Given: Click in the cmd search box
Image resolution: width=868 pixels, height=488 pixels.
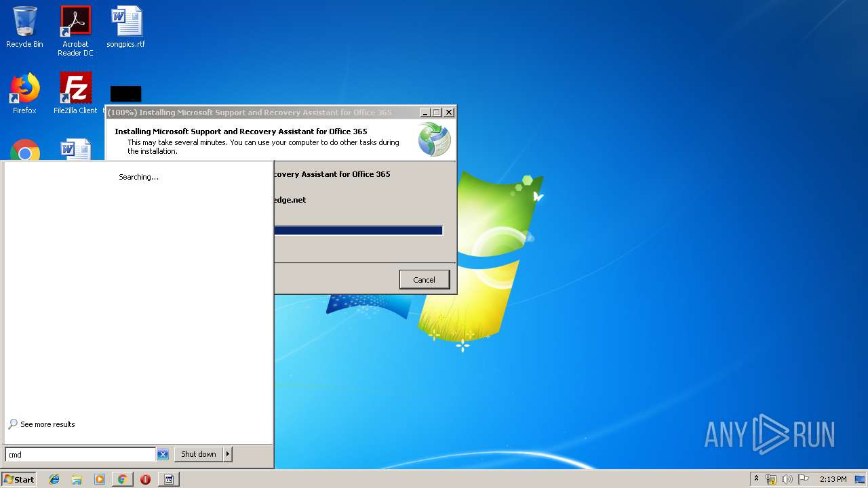Looking at the screenshot, I should click(80, 455).
